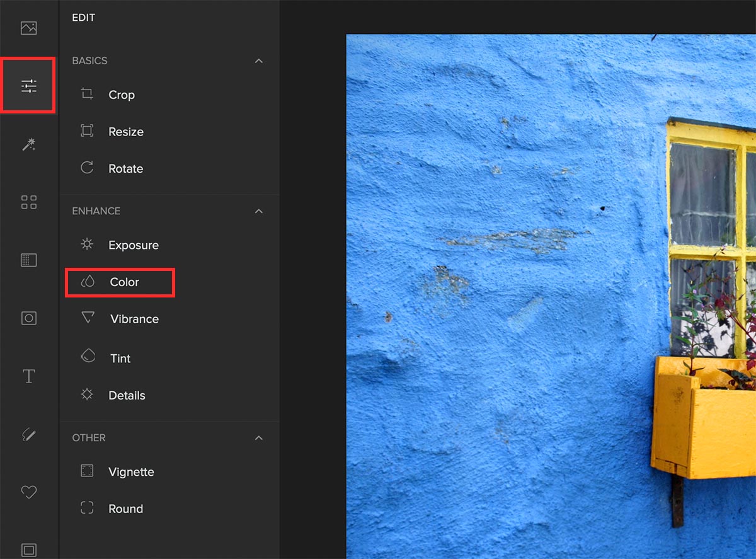Select the Edit sliders sidebar icon
756x559 pixels.
point(29,86)
